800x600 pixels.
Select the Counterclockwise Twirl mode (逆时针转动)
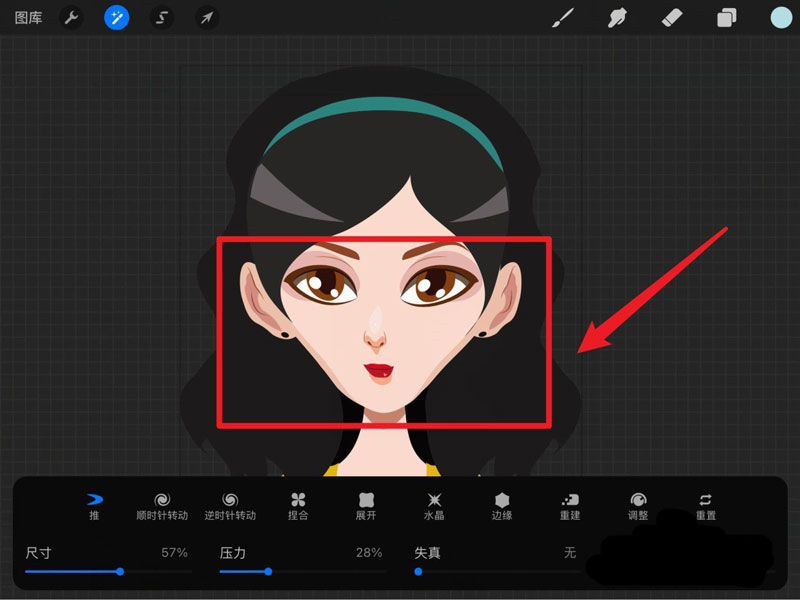pos(233,505)
